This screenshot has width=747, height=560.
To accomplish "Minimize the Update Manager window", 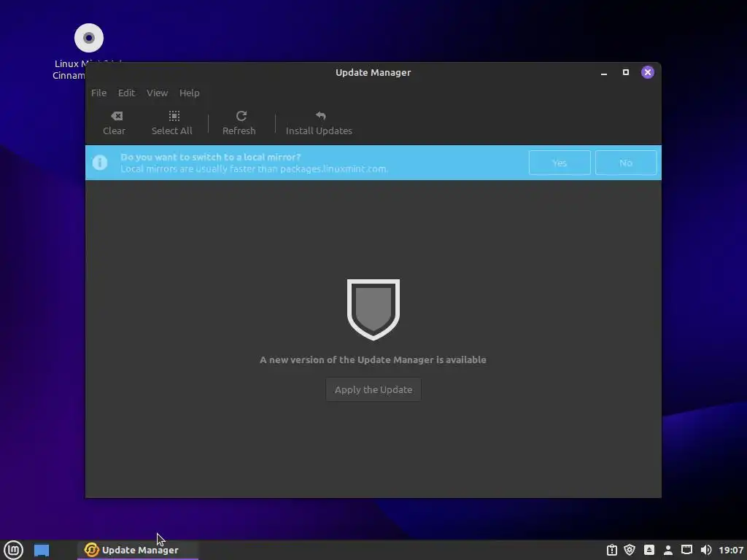I will (604, 72).
